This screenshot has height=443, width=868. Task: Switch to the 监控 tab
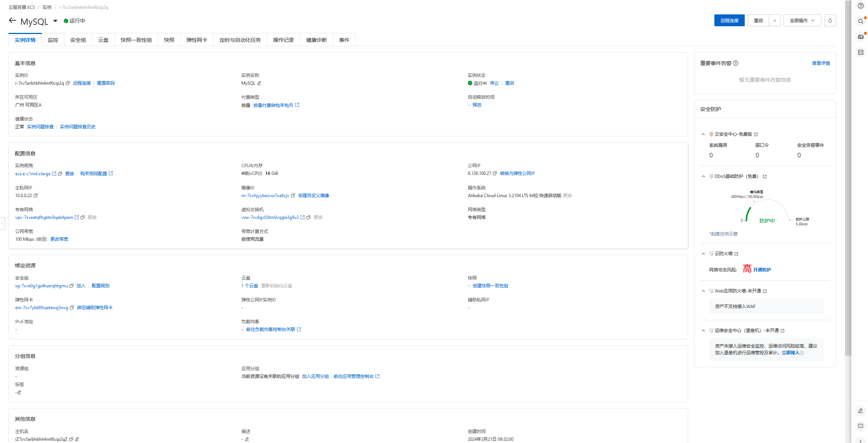(x=53, y=40)
